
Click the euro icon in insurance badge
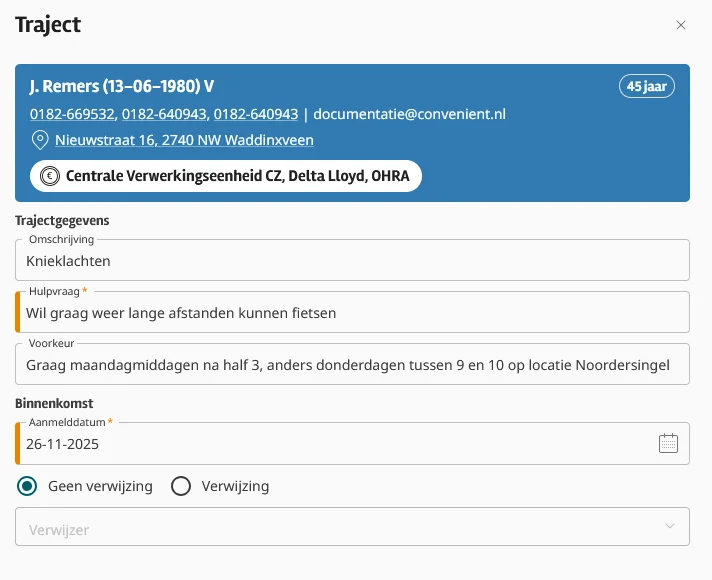(49, 176)
